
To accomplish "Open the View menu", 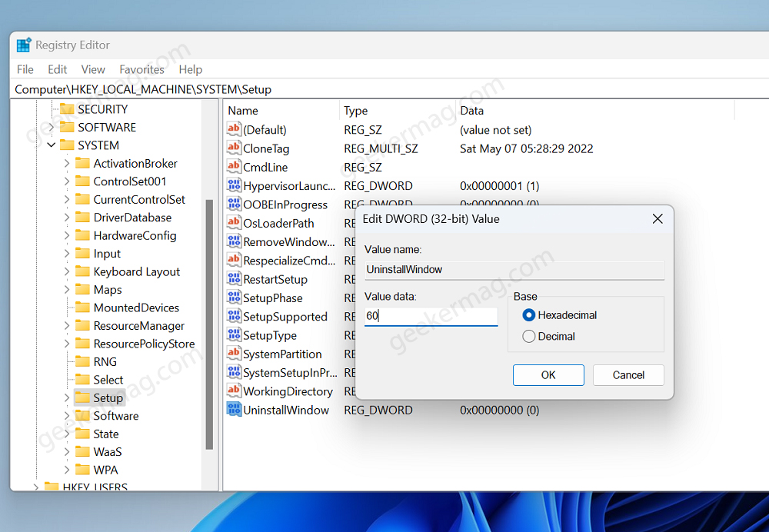I will 93,70.
